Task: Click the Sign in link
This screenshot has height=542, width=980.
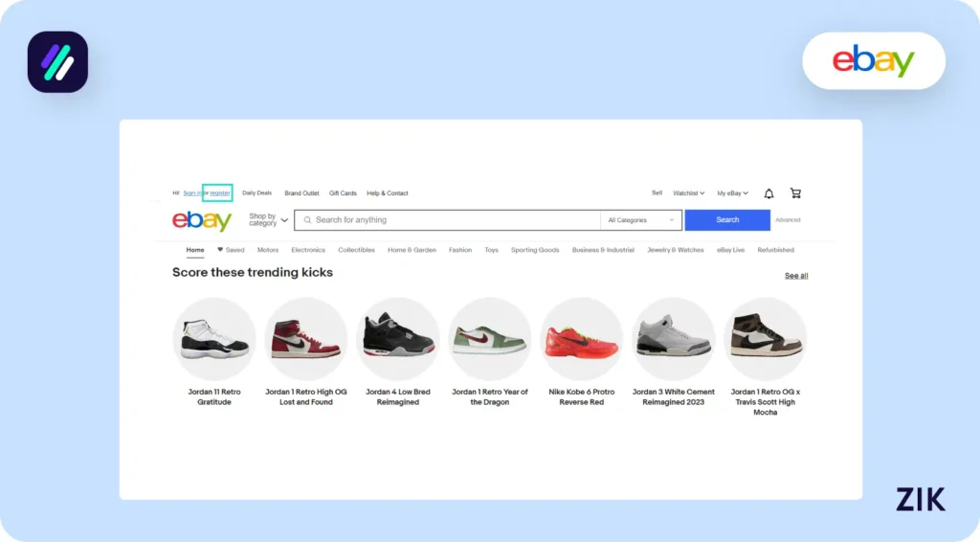Action: point(191,193)
